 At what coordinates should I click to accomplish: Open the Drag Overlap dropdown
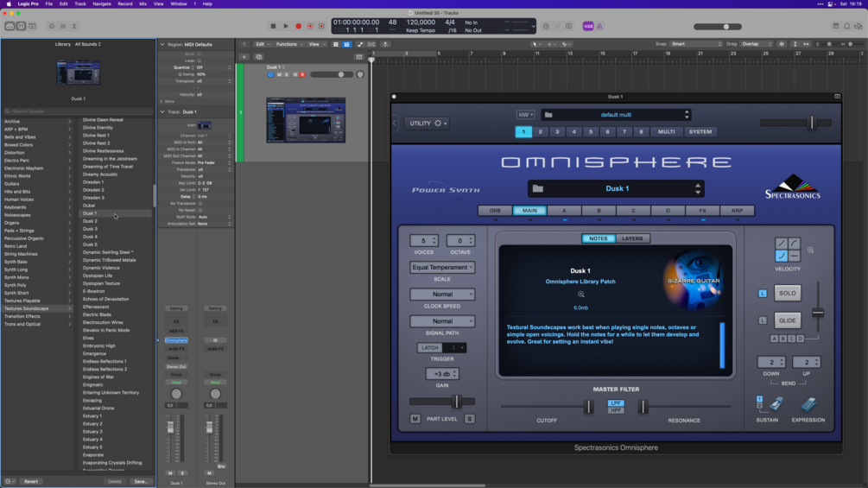click(757, 44)
